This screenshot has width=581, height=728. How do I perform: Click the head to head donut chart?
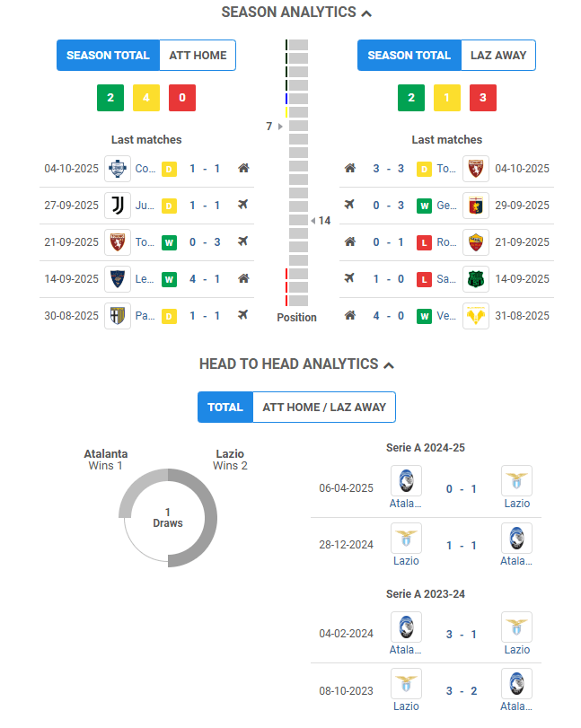click(x=168, y=518)
